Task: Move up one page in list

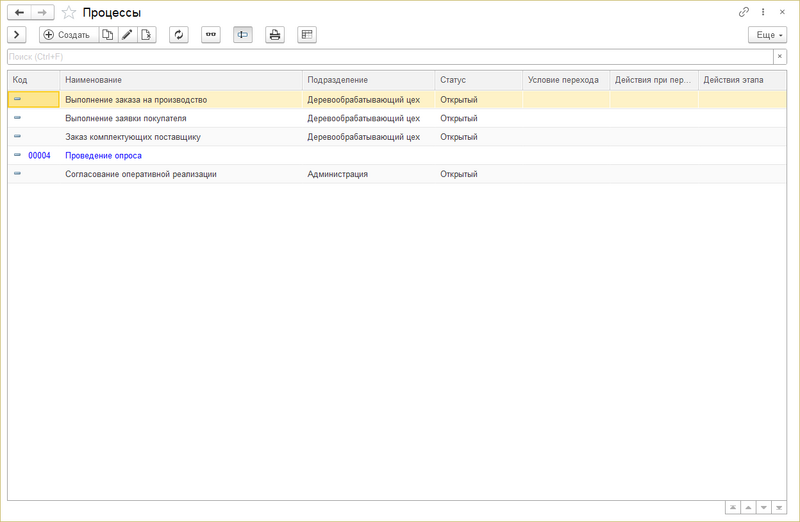Action: click(x=748, y=507)
